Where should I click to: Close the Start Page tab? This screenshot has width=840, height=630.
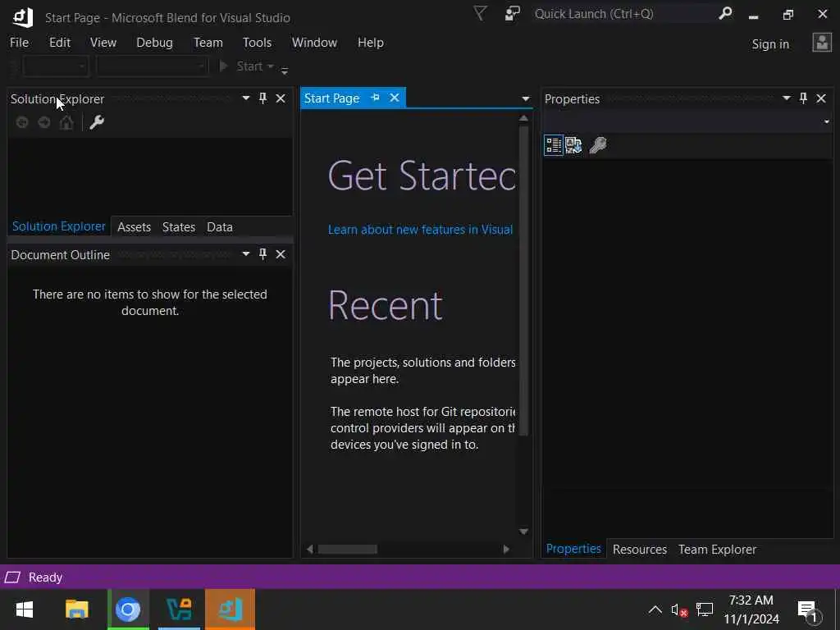click(395, 98)
